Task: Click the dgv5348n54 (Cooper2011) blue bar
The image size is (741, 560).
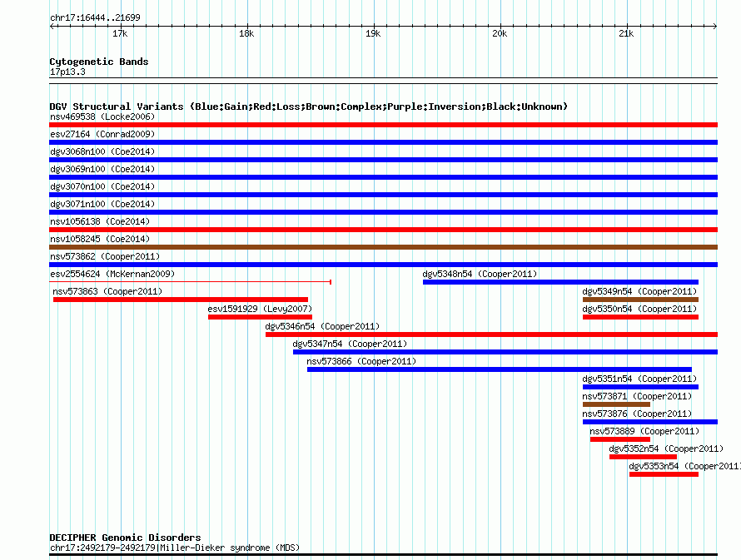Action: coord(560,282)
